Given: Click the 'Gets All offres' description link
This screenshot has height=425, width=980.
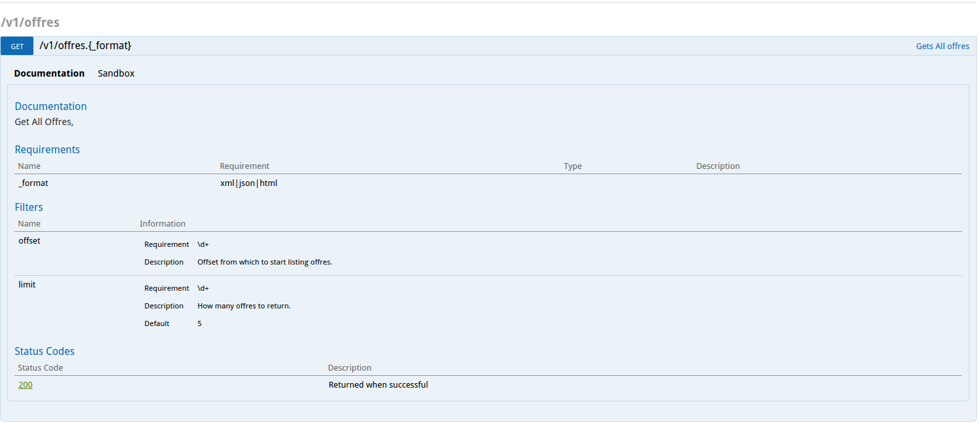Looking at the screenshot, I should [942, 46].
